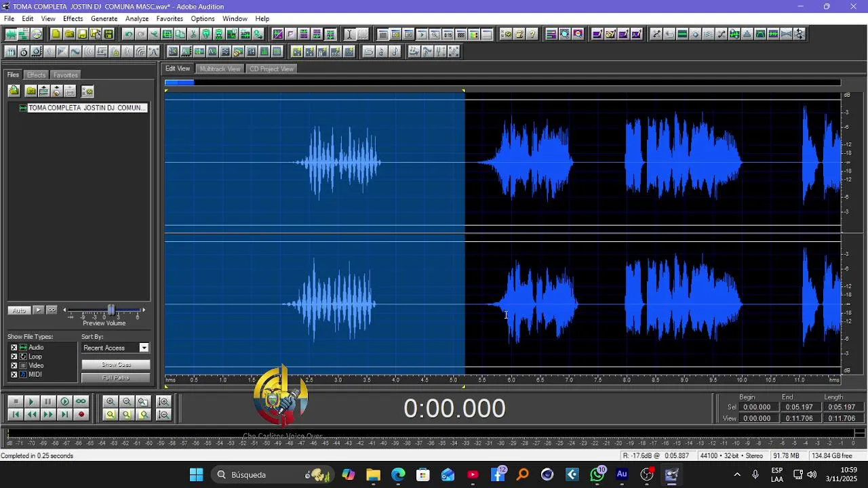
Task: Click the Show Cues button
Action: point(115,365)
